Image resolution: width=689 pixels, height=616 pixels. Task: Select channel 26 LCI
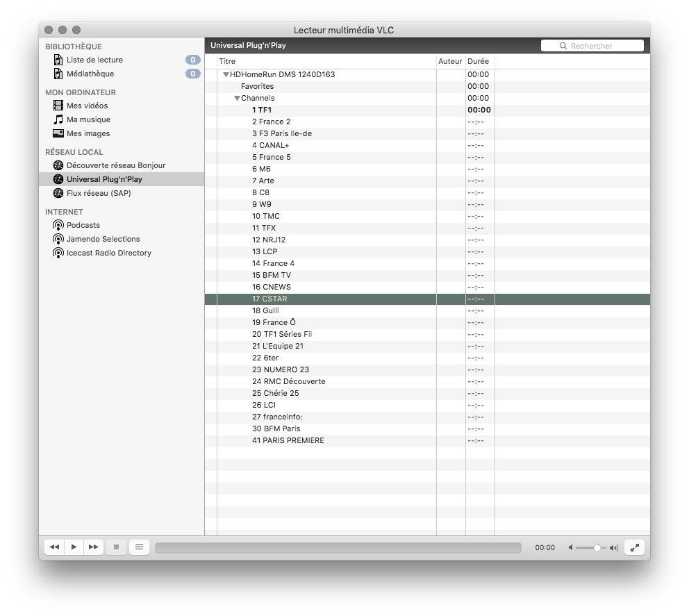(x=427, y=406)
